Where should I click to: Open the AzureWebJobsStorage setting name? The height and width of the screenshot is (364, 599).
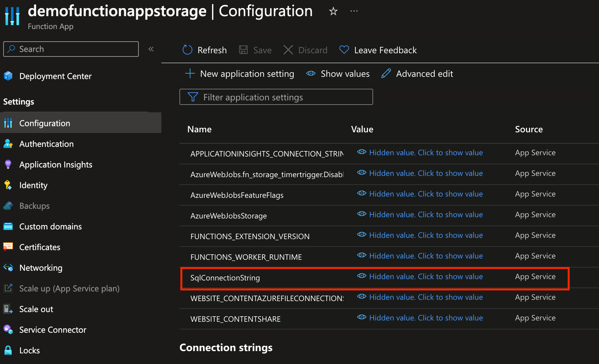point(228,216)
